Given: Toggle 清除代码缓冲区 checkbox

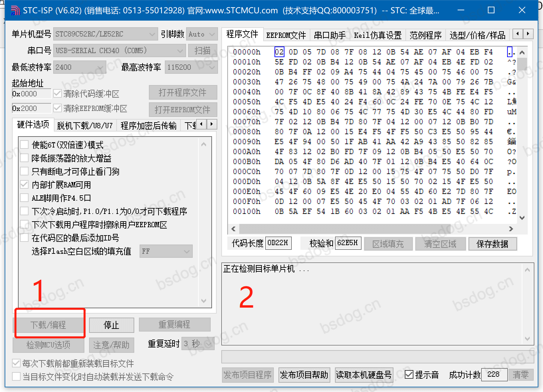Looking at the screenshot, I should pyautogui.click(x=57, y=94).
